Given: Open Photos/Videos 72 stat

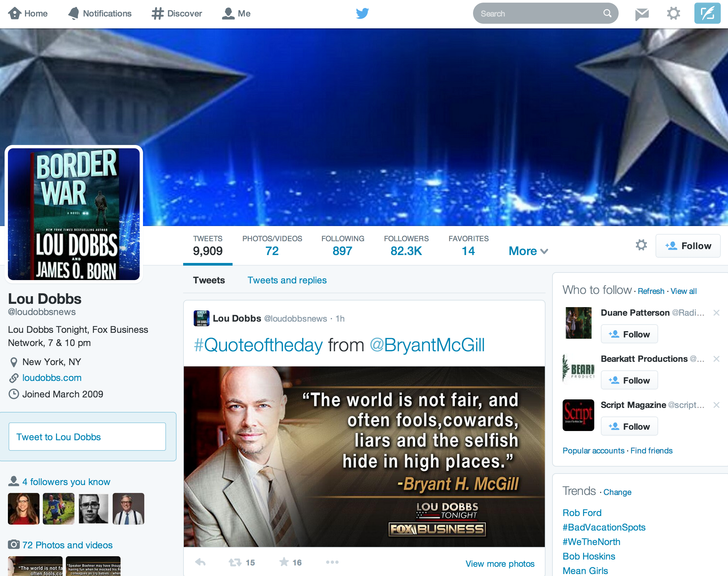Looking at the screenshot, I should point(272,246).
